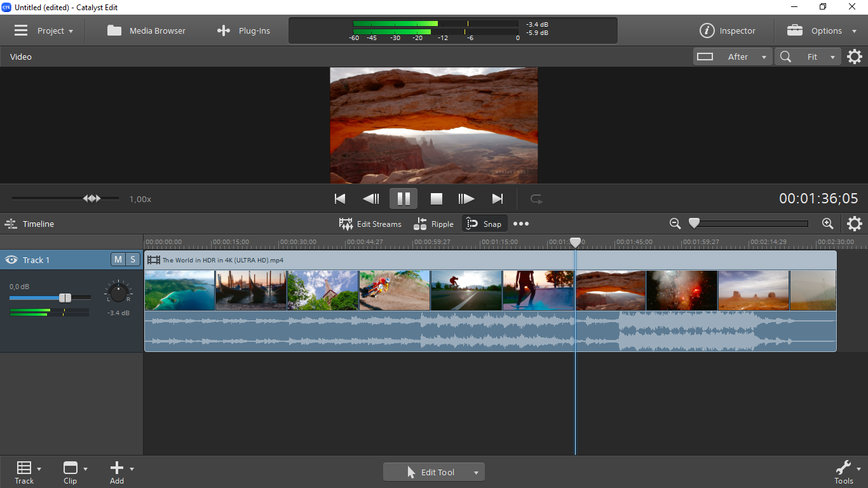868x488 pixels.
Task: Expand the Edit Tool dropdown
Action: pyautogui.click(x=475, y=472)
